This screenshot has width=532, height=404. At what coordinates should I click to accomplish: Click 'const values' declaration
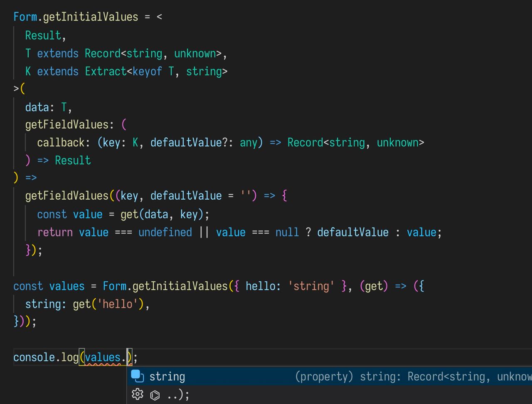click(49, 286)
